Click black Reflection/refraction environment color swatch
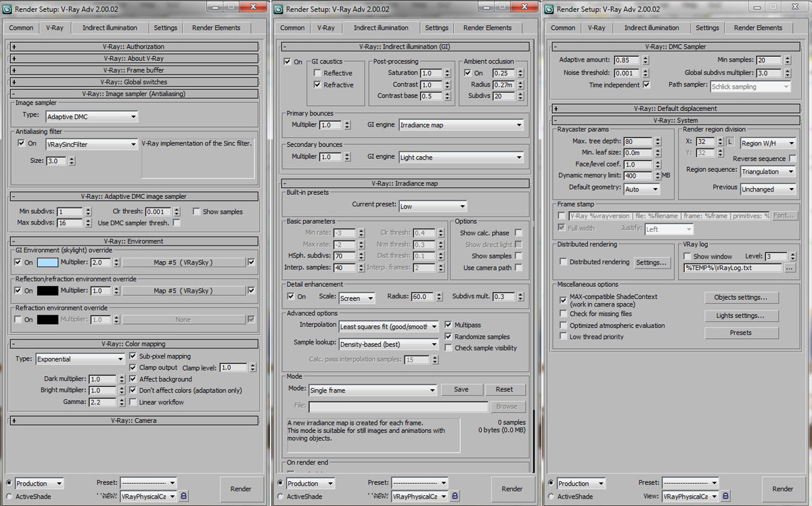Viewport: 812px width, 506px height. pyautogui.click(x=47, y=291)
